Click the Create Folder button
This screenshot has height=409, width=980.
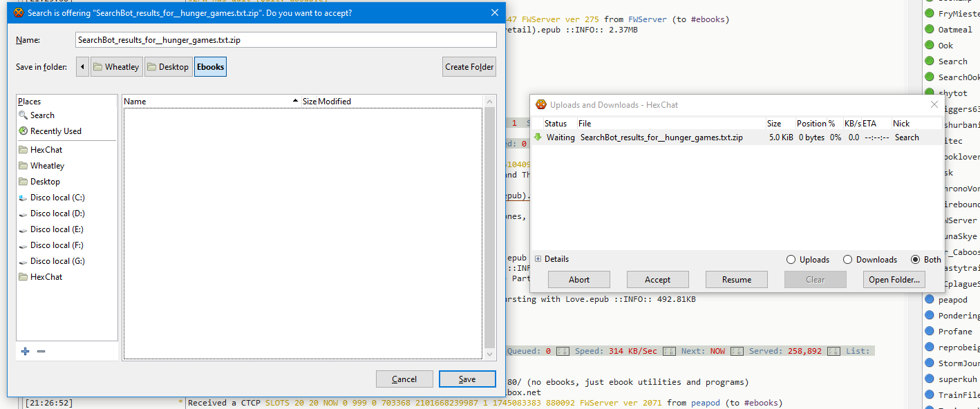[469, 67]
